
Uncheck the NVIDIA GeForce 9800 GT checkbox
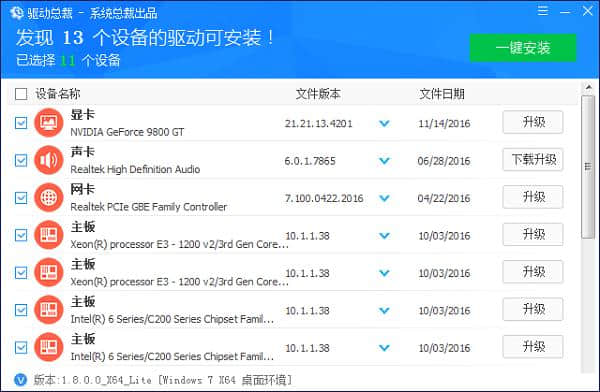coord(21,123)
